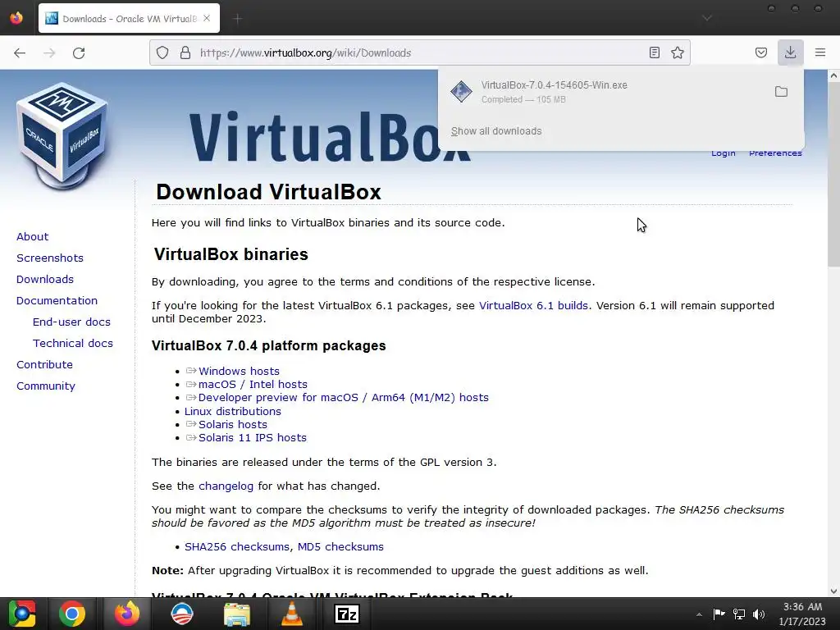Open the Screenshots sidebar link
Screen dimensions: 840x630
click(x=50, y=258)
